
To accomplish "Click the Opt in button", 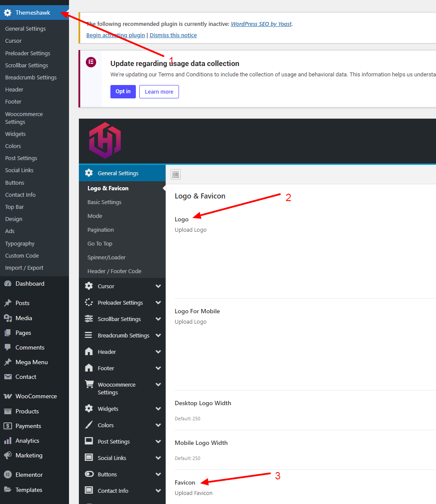I will point(123,91).
